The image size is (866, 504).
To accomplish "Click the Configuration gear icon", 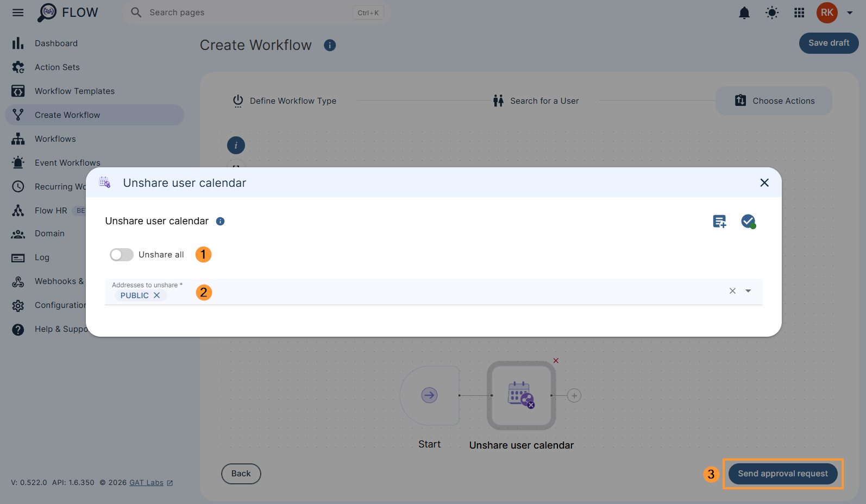I will coord(18,305).
